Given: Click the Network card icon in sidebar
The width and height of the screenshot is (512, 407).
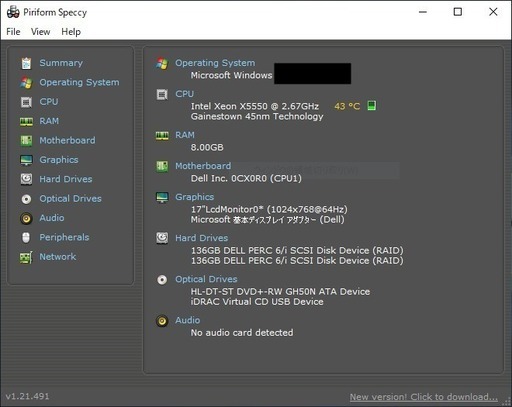Looking at the screenshot, I should 26,257.
